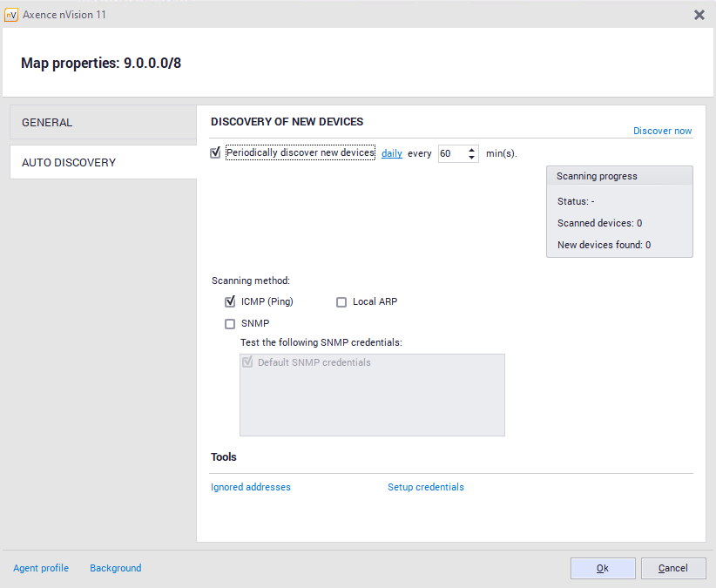Increase the discovery interval minutes

point(471,149)
